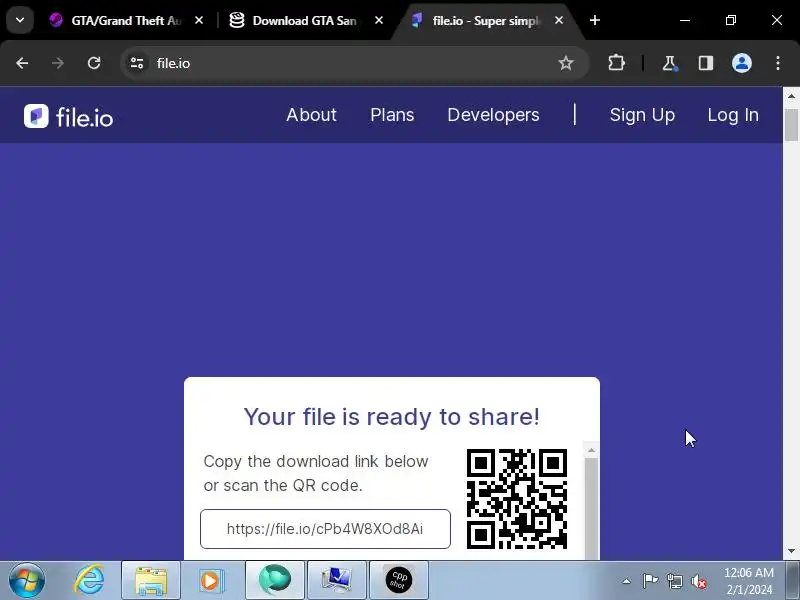Viewport: 800px width, 600px height.
Task: Open the Plans page
Action: pyautogui.click(x=392, y=115)
